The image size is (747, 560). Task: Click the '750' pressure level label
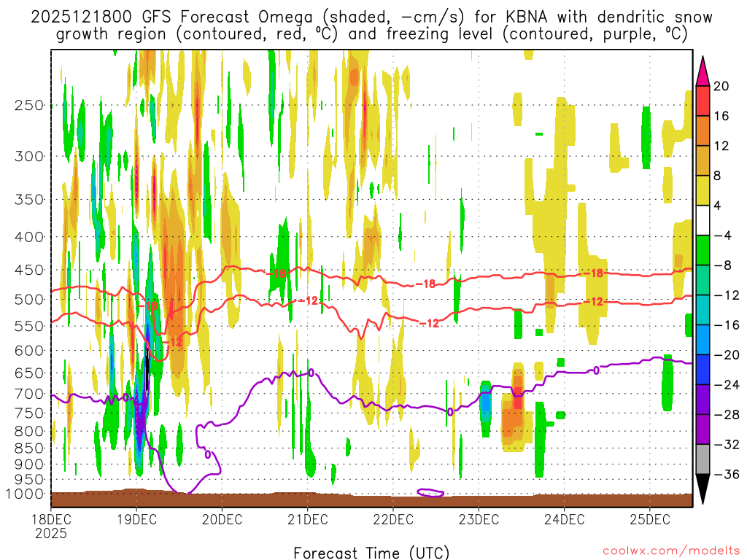[x=29, y=413]
